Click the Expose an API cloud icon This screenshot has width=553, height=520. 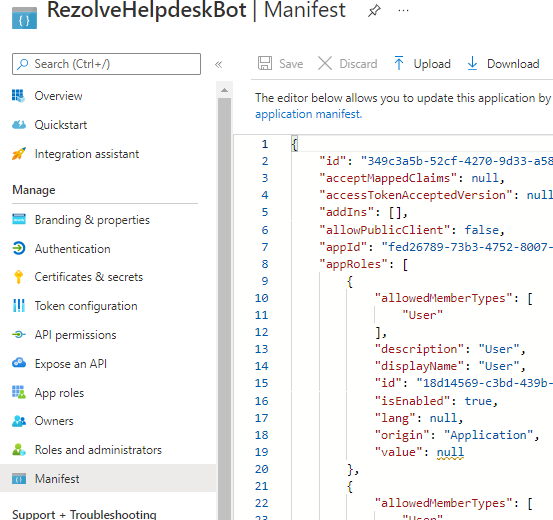point(19,363)
